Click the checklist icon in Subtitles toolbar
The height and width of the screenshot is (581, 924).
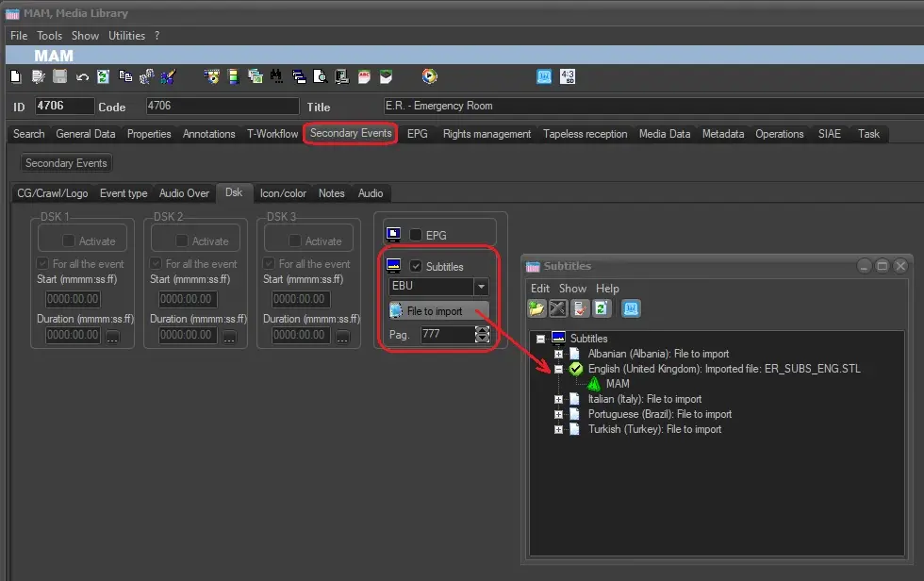[x=580, y=308]
